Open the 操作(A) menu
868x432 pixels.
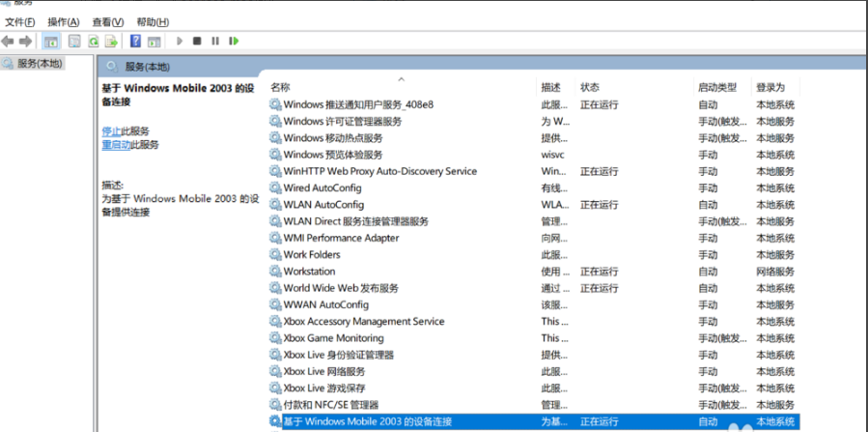[64, 22]
